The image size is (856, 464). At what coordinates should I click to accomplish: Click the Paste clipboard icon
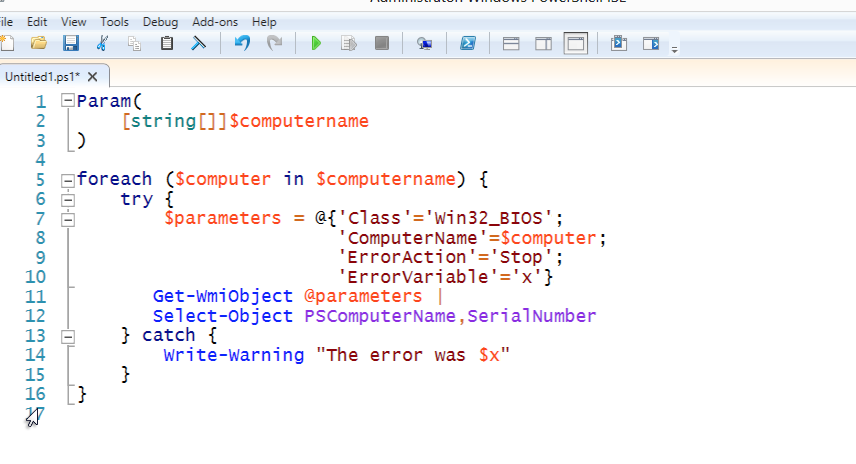167,43
